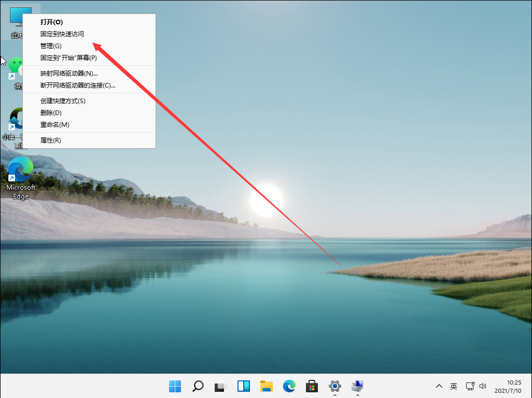Screen dimensions: 532x398
Task: Click 映射网络驱动器(N)... menu item
Action: click(x=69, y=74)
